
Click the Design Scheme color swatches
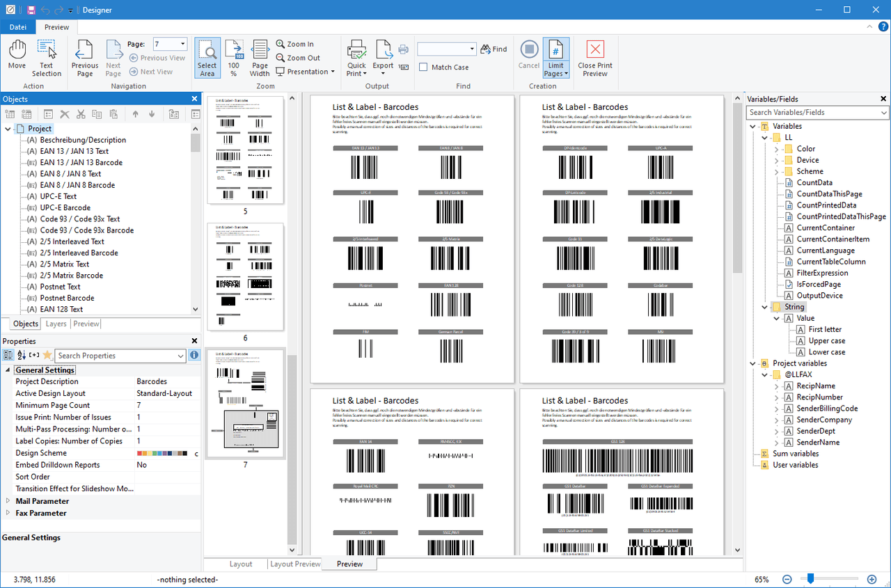[x=162, y=454]
